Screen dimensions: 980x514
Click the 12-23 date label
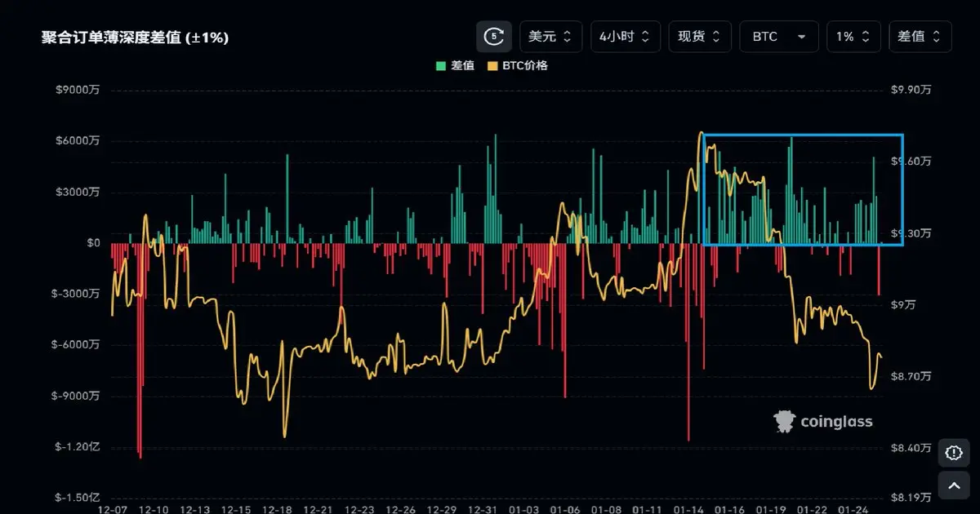click(x=359, y=509)
